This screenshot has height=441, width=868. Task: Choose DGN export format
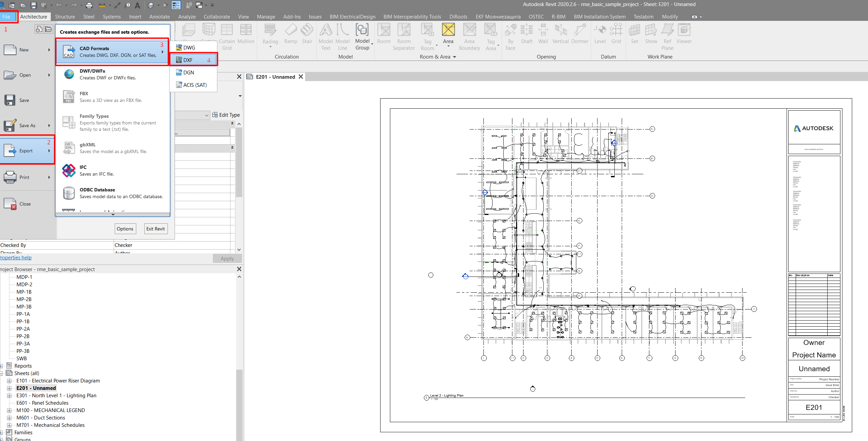pos(193,72)
